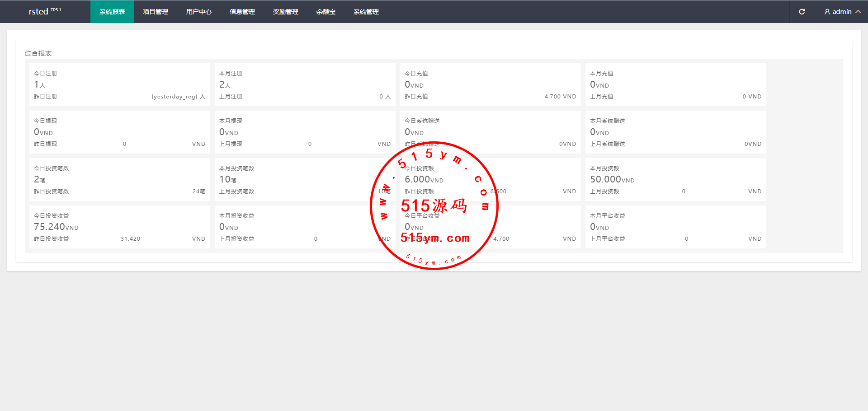
Task: Open the 项目管理 menu
Action: coord(156,12)
